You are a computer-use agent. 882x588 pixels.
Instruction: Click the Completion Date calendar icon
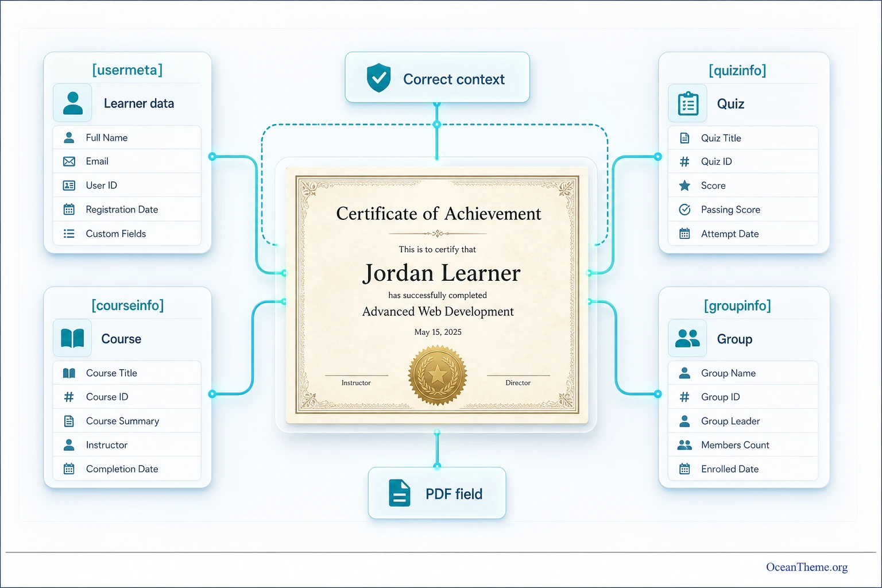[x=69, y=469]
